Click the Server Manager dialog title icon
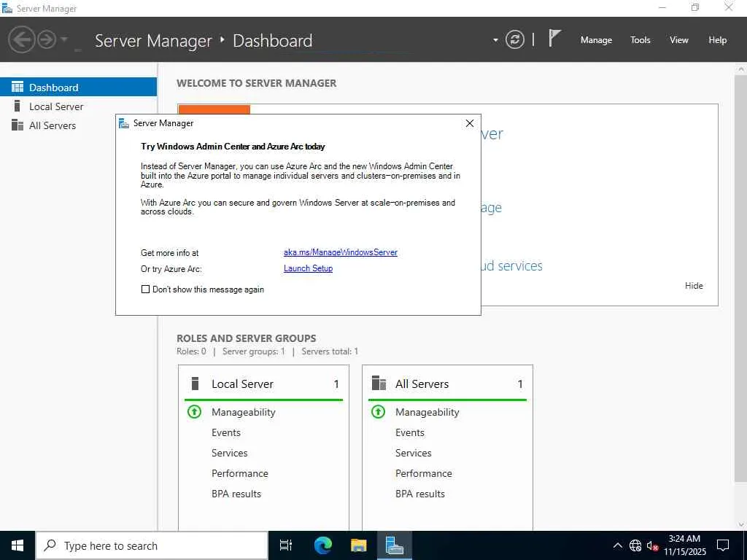747x560 pixels. coord(124,123)
